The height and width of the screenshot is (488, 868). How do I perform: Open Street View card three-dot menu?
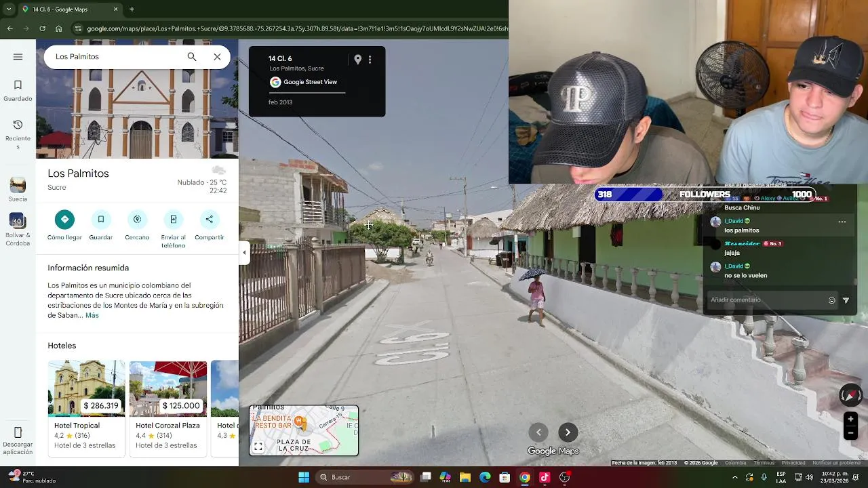click(370, 60)
